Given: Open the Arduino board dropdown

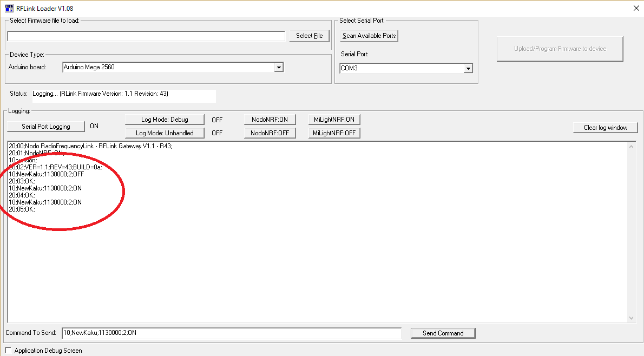Looking at the screenshot, I should (x=279, y=67).
